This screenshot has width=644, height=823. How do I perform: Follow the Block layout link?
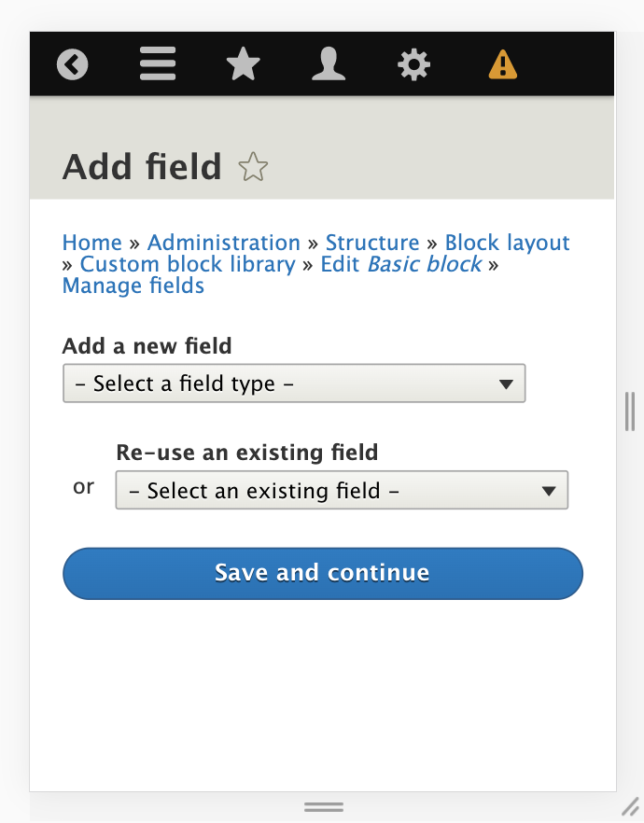509,243
